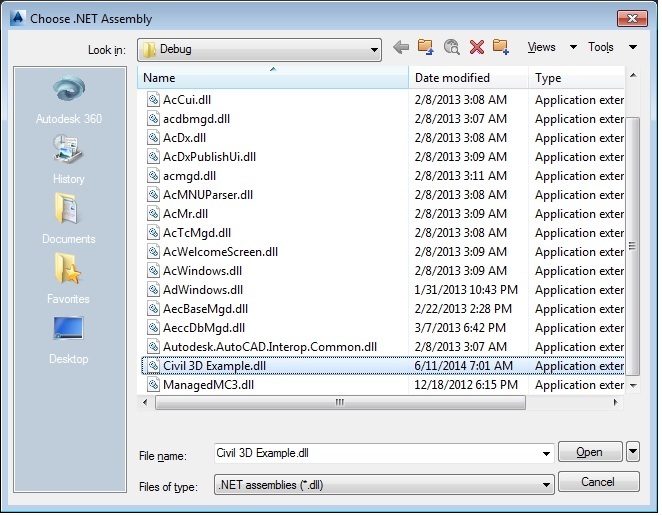This screenshot has height=516, width=662.
Task: Open History location in sidebar
Action: (x=69, y=160)
